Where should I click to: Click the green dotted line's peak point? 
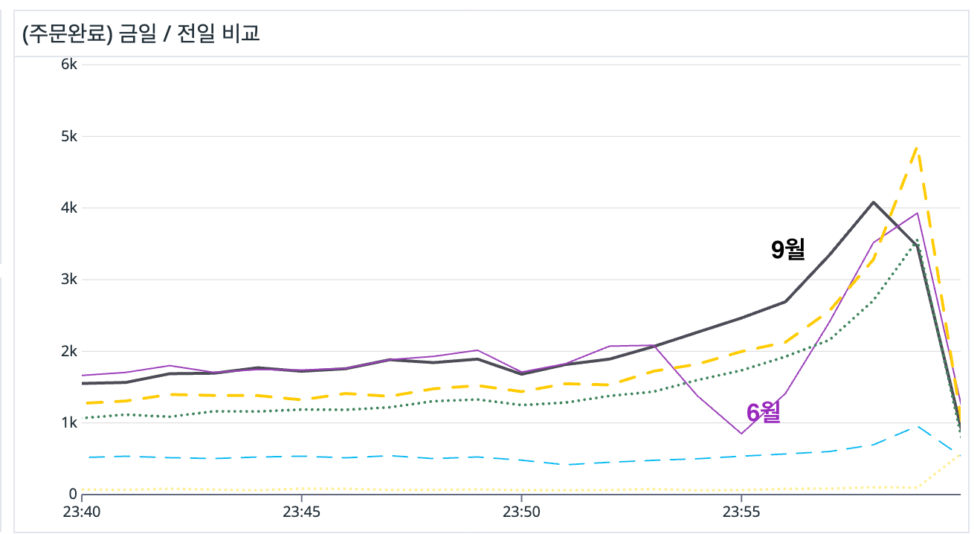917,241
